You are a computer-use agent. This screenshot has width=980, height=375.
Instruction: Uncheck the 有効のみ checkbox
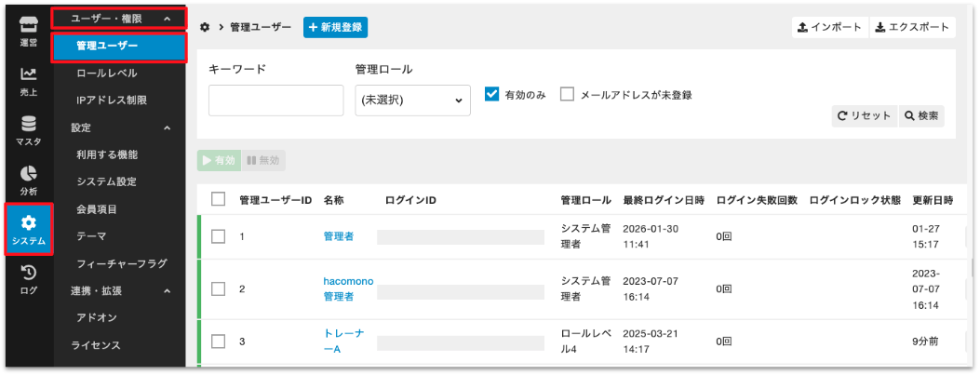pos(493,95)
